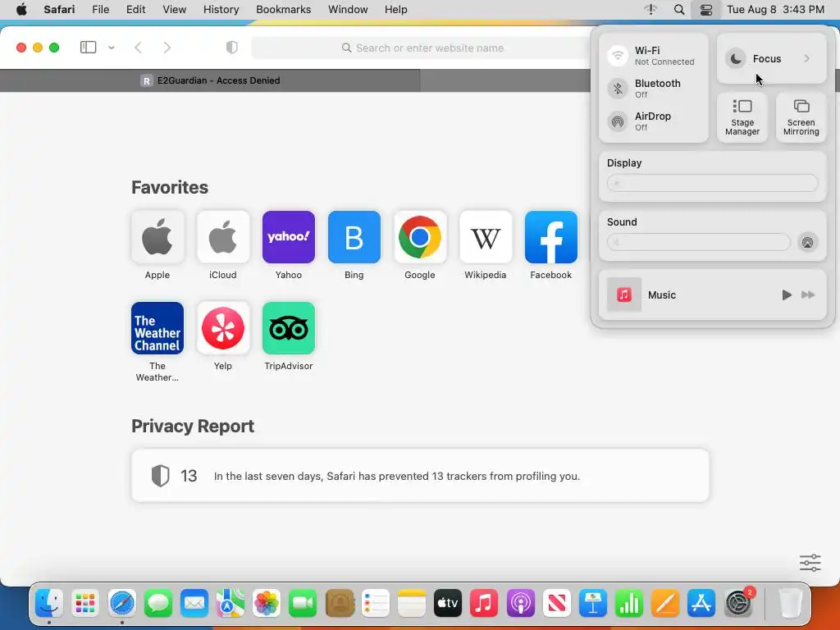Open Launchpad from the Dock

tap(85, 603)
